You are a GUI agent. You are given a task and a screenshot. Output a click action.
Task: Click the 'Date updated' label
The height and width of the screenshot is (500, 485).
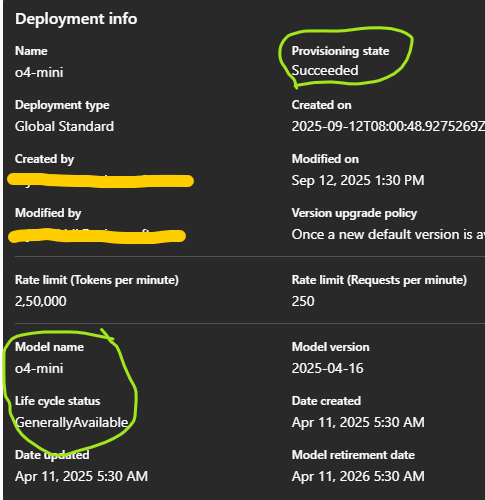52,455
